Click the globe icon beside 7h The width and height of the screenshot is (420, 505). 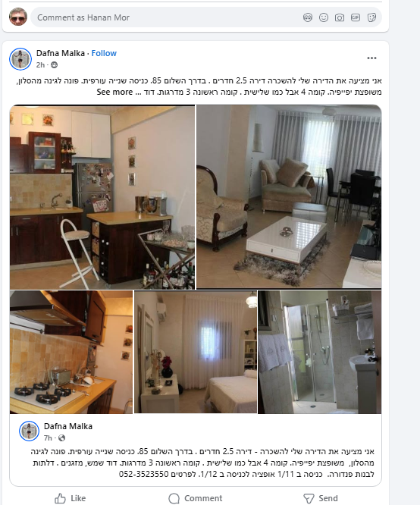pos(62,438)
